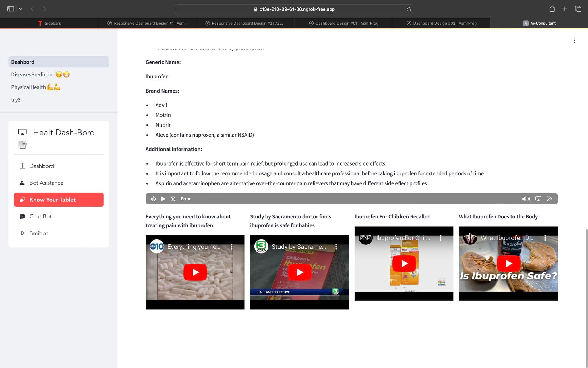Click the Bot Asistance person icon

tap(22, 183)
